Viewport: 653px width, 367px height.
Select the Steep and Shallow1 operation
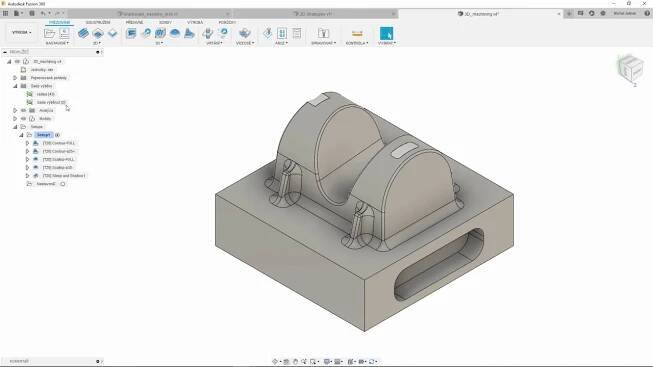(64, 176)
